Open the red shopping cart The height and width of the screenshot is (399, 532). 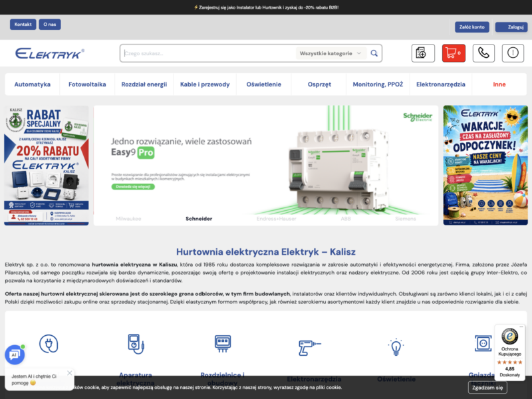tap(454, 53)
